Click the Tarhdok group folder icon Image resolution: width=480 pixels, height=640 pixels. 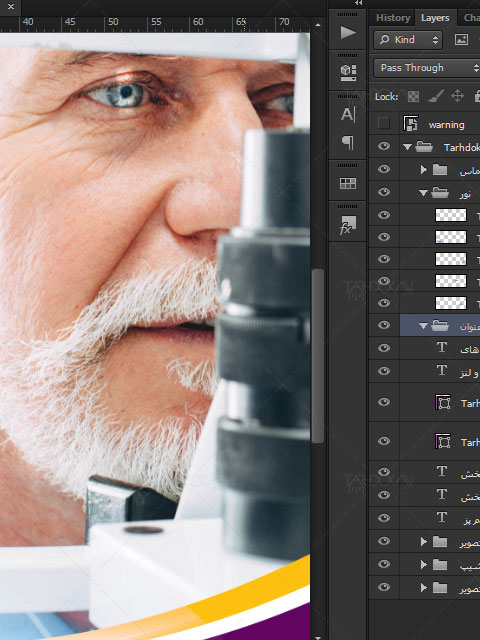tap(424, 147)
